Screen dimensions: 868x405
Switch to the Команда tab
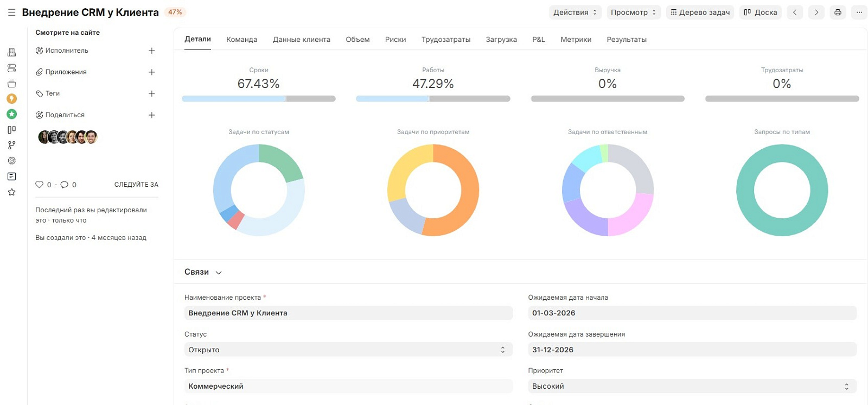(x=242, y=40)
